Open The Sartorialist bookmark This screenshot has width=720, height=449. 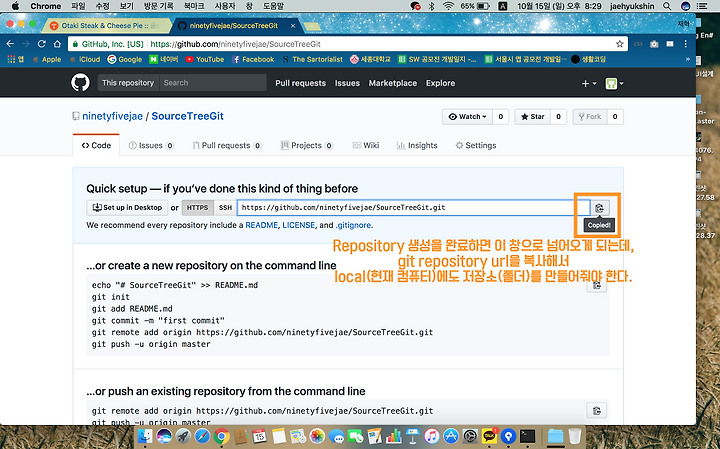[x=313, y=59]
